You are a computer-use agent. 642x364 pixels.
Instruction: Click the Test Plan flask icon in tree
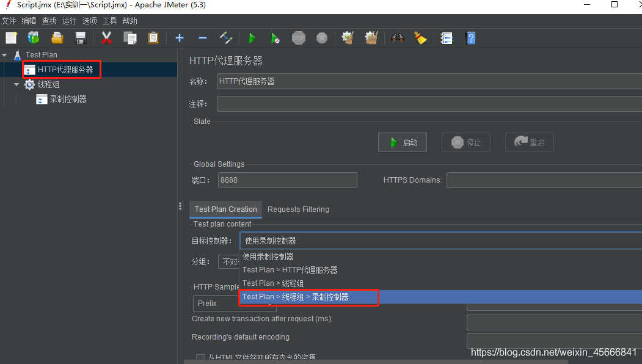point(17,55)
